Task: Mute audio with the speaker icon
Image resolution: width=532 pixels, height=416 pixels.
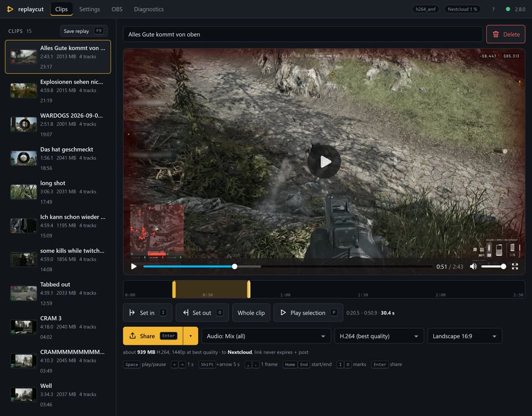Action: pyautogui.click(x=473, y=267)
